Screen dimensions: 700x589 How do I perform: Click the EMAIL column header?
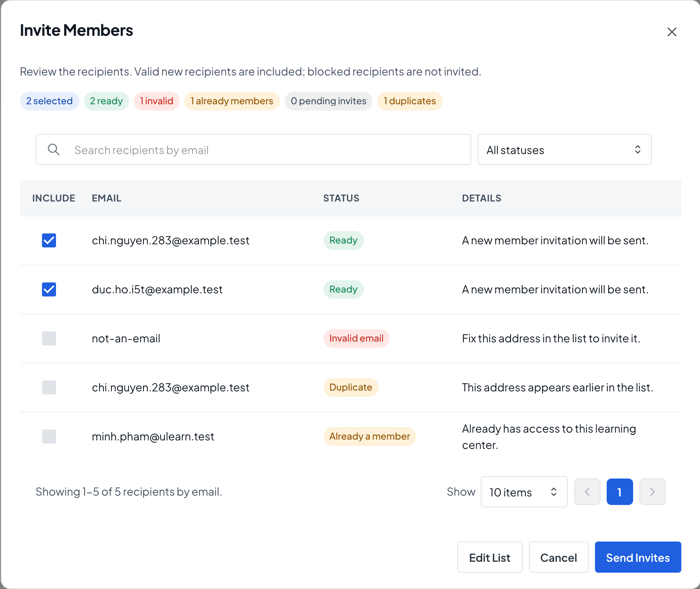(x=107, y=198)
